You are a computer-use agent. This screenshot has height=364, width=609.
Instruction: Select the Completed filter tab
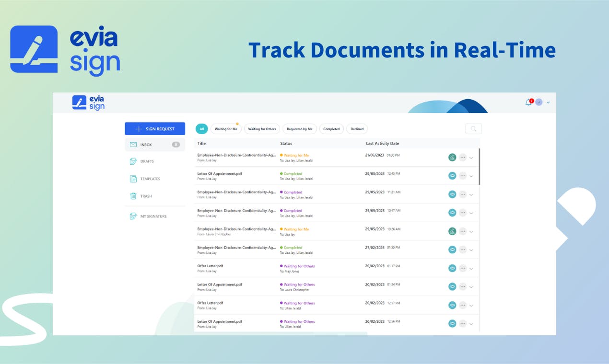point(331,129)
